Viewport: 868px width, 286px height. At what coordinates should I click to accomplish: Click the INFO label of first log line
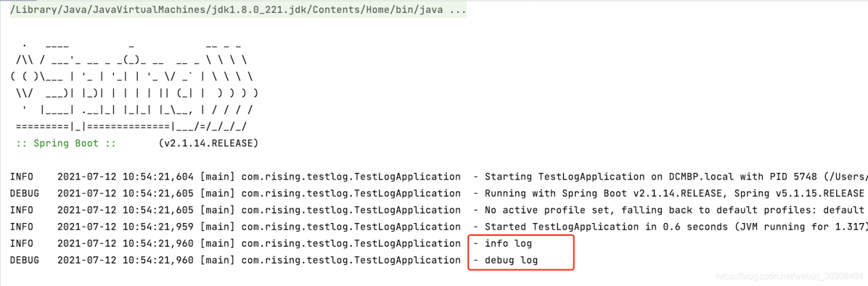[x=21, y=177]
